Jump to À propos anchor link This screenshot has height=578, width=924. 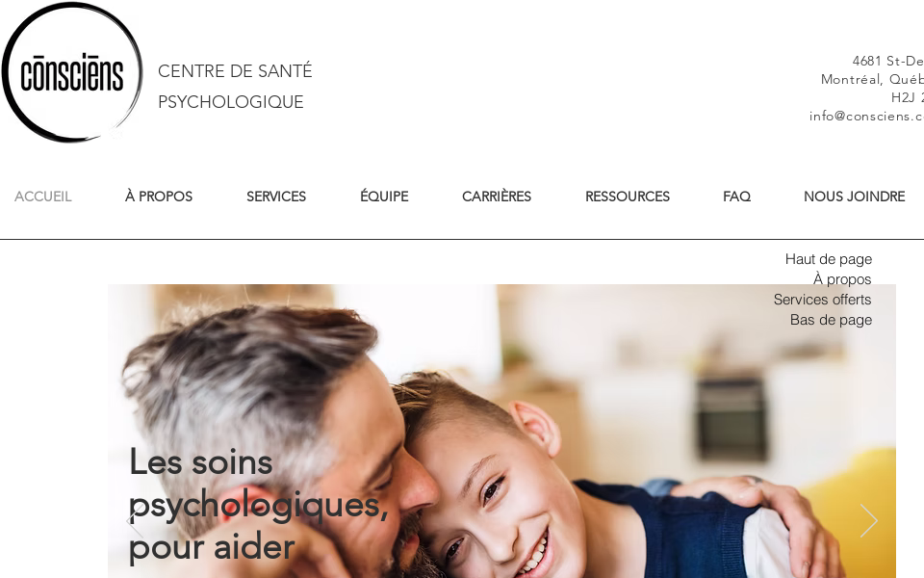[842, 279]
